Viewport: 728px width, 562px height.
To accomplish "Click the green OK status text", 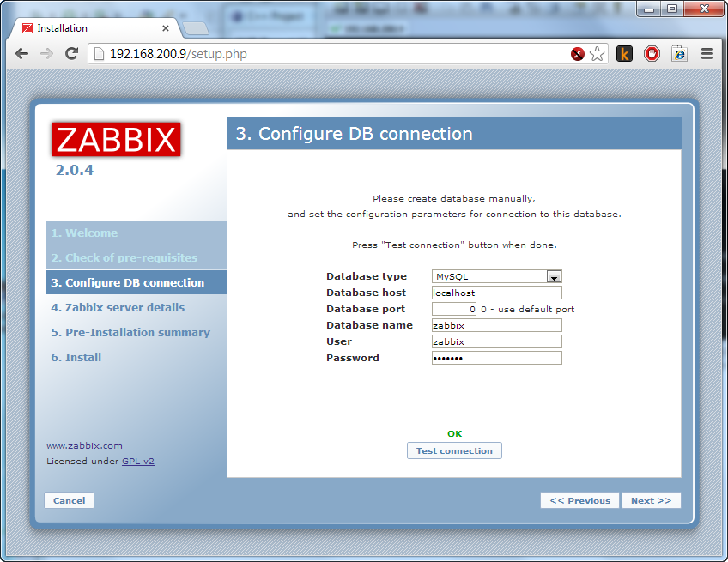I will pos(454,433).
